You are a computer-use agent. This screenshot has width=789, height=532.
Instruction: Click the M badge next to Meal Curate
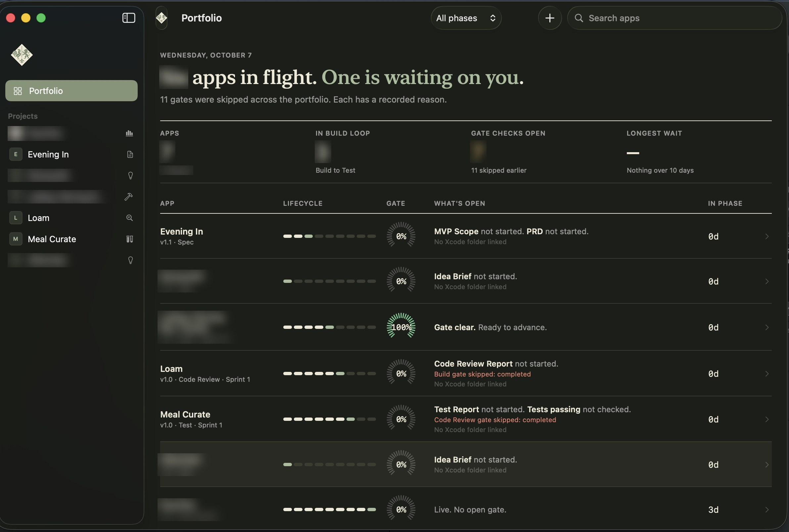[16, 239]
